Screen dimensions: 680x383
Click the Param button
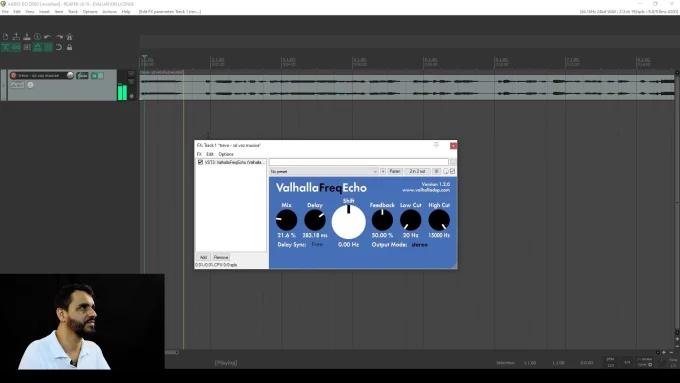click(x=395, y=171)
